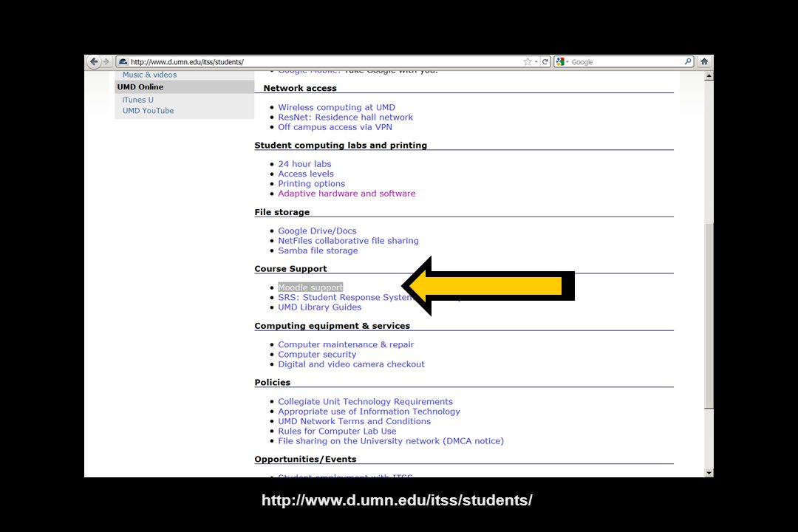Open Rules for Computer Lab Use link
Image resolution: width=798 pixels, height=532 pixels.
[x=337, y=432]
